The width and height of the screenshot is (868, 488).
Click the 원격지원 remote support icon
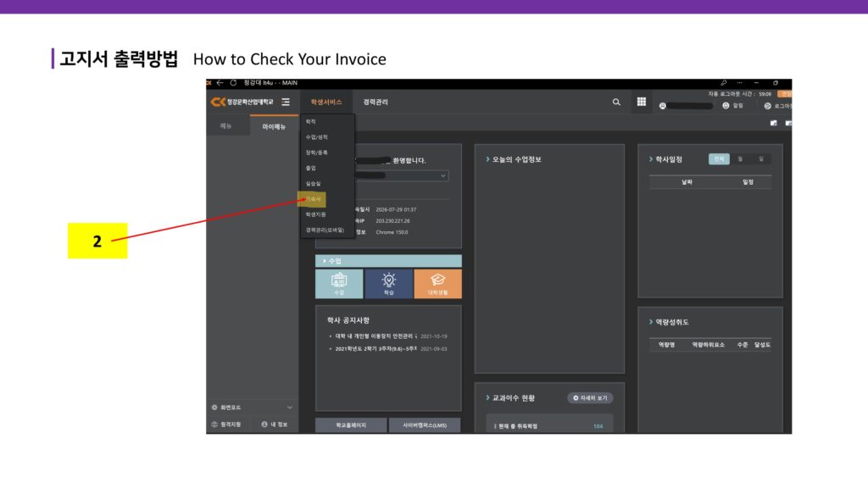pyautogui.click(x=214, y=424)
